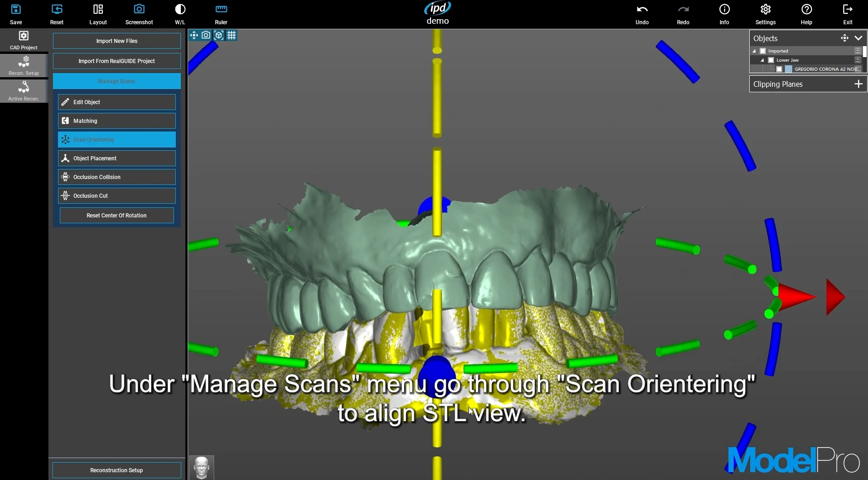Open the list menu for Lower Jaw row

858,60
